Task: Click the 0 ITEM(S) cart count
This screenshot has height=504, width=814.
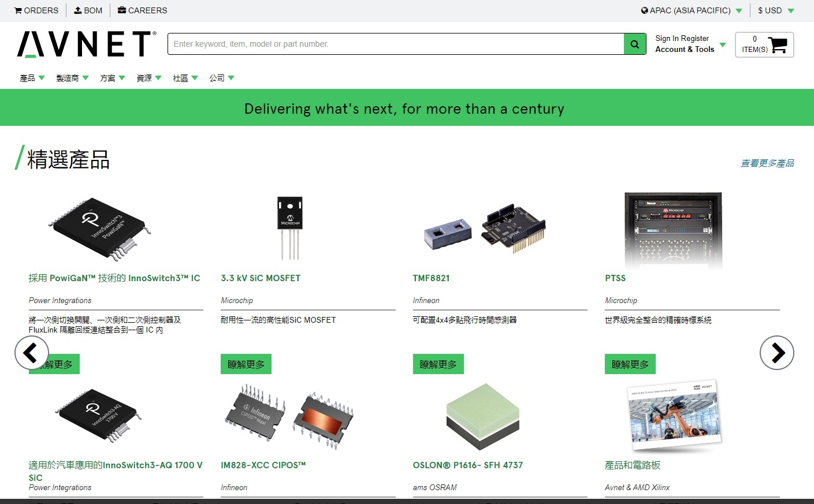Action: 755,44
